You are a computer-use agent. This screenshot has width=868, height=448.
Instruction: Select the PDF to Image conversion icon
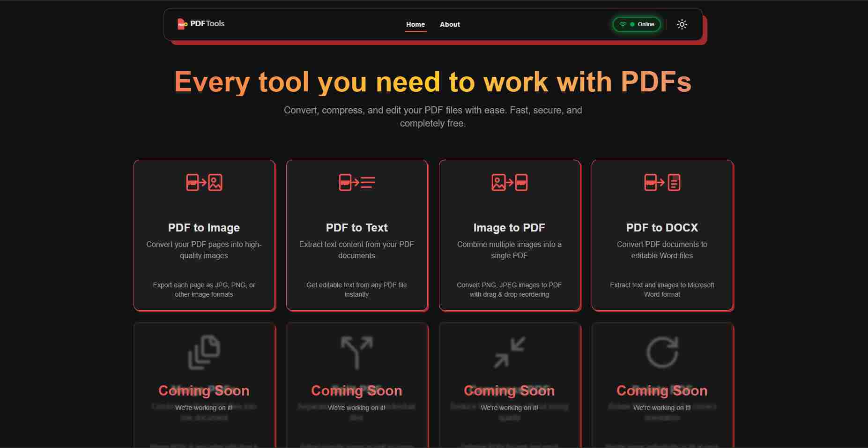pyautogui.click(x=204, y=183)
